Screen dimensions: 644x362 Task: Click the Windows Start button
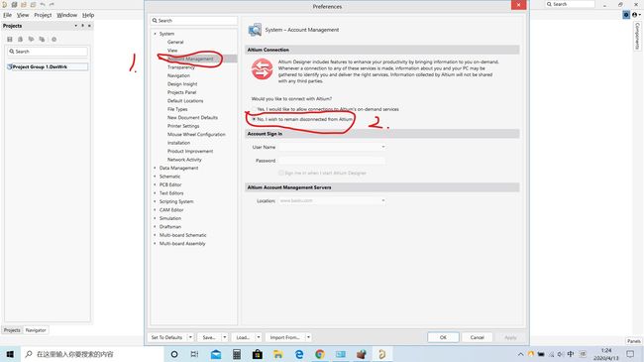point(10,354)
